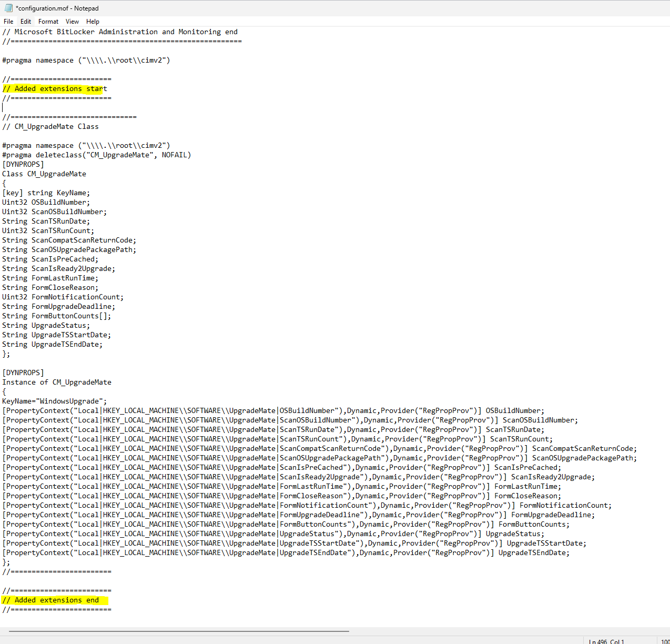The image size is (670, 644).
Task: Click the PropertyContext line ending 'FormNotificationCount;'
Action: pyautogui.click(x=307, y=506)
